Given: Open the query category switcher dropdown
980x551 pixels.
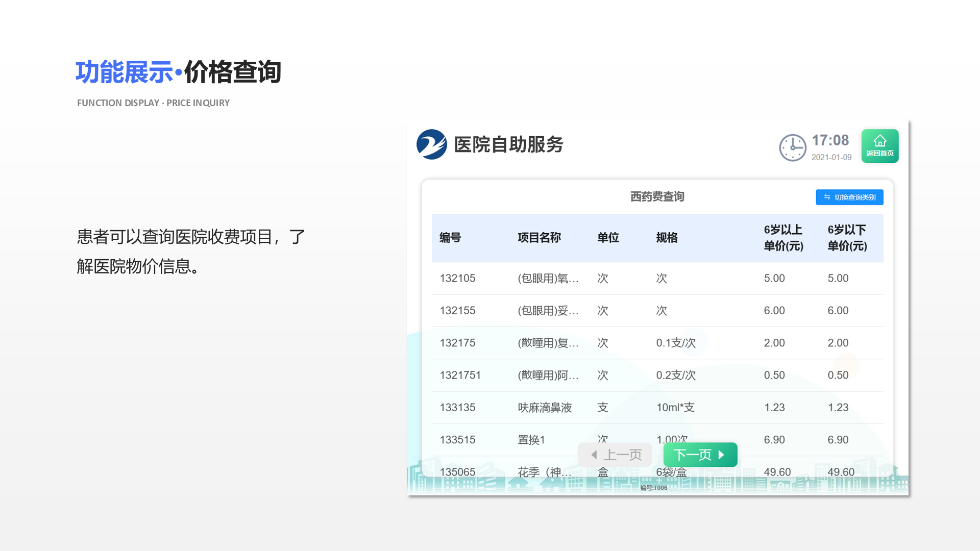Looking at the screenshot, I should tap(849, 197).
